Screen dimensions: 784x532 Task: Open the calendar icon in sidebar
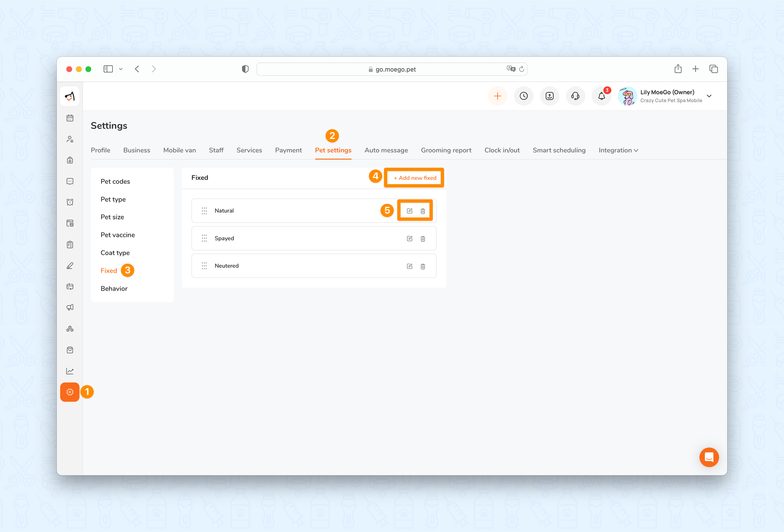pyautogui.click(x=70, y=118)
